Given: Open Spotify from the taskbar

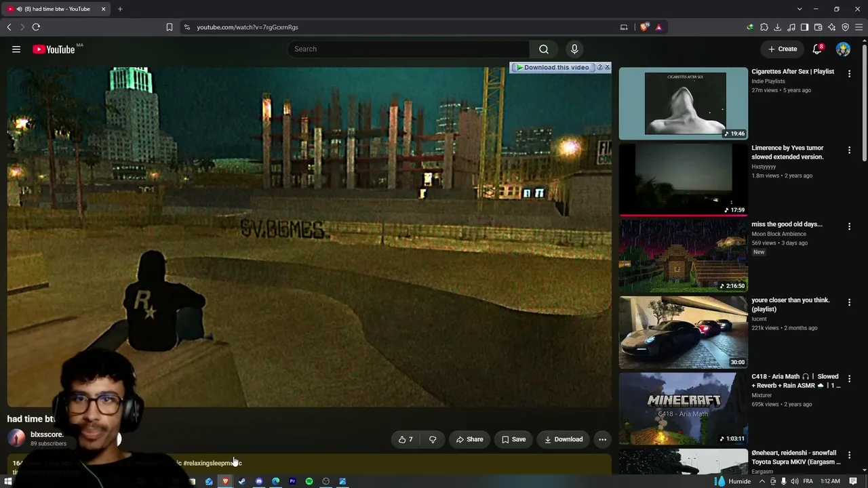Looking at the screenshot, I should [309, 481].
